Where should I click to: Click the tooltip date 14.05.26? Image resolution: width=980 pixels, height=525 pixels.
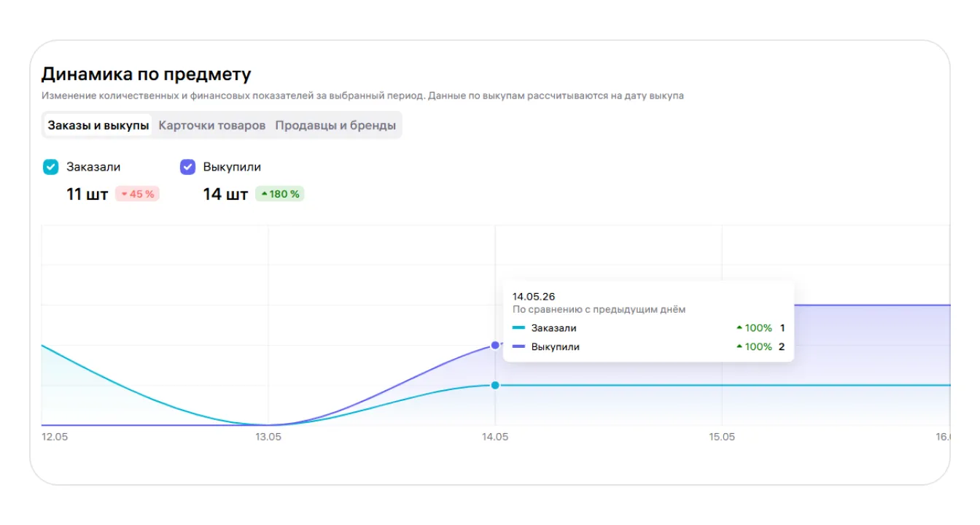[x=534, y=297]
